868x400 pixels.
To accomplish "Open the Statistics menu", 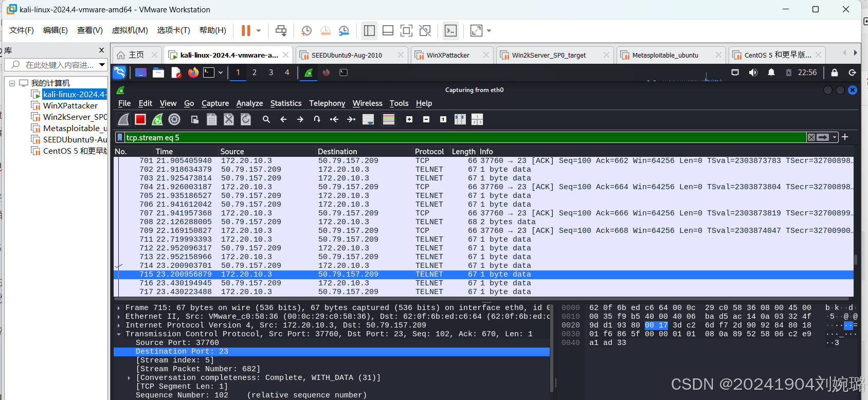I will click(286, 103).
